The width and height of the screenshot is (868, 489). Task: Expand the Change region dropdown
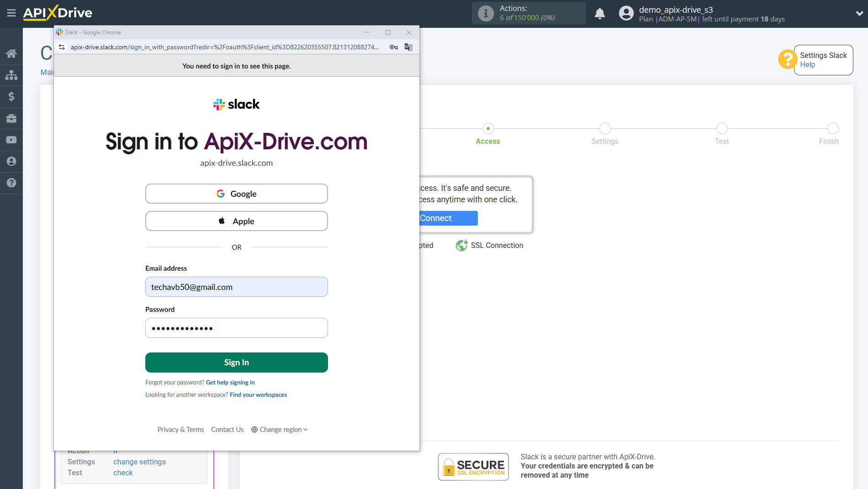(280, 430)
